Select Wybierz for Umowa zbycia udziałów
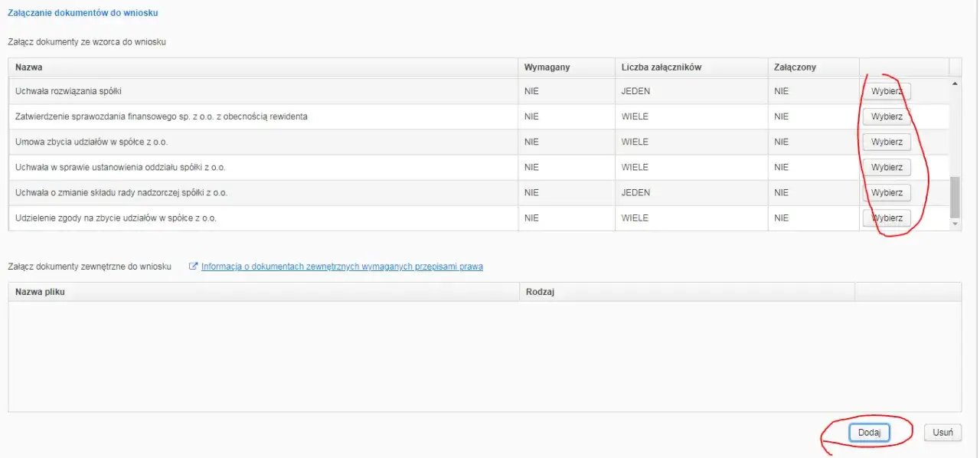Viewport: 980px width, 458px height. pos(887,142)
